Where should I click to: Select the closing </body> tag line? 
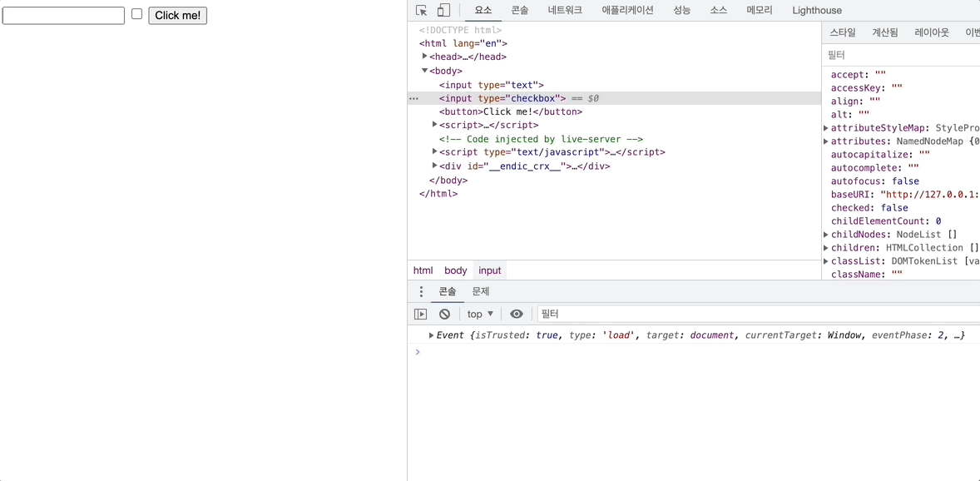pyautogui.click(x=448, y=180)
